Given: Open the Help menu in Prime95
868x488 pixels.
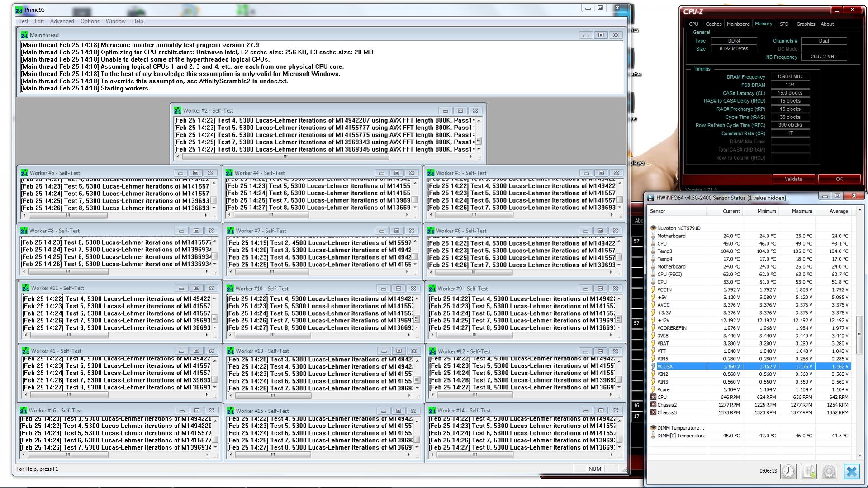Looking at the screenshot, I should 138,21.
